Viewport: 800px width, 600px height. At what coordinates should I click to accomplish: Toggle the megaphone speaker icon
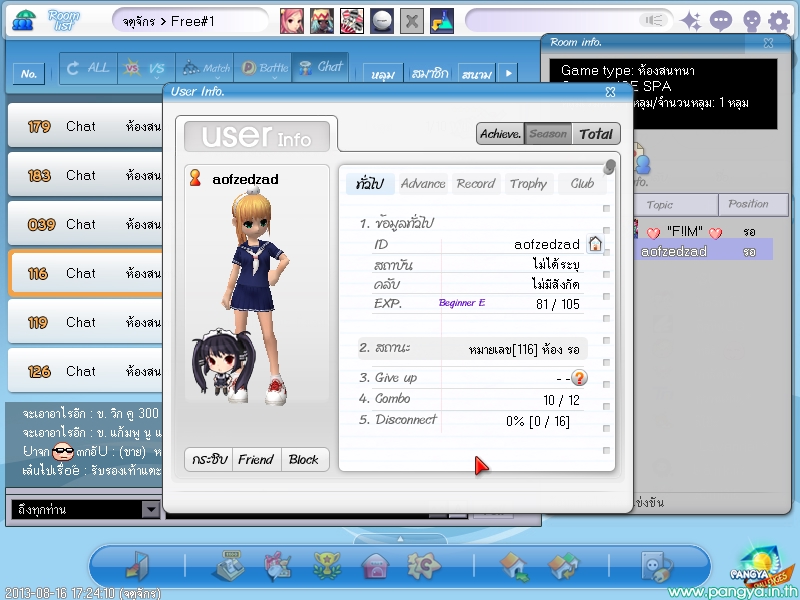654,20
